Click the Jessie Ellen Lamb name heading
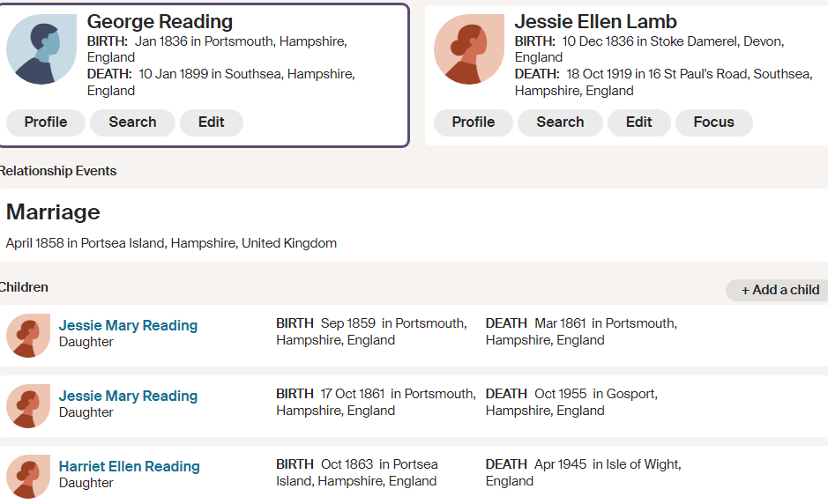Image resolution: width=828 pixels, height=504 pixels. pos(596,22)
